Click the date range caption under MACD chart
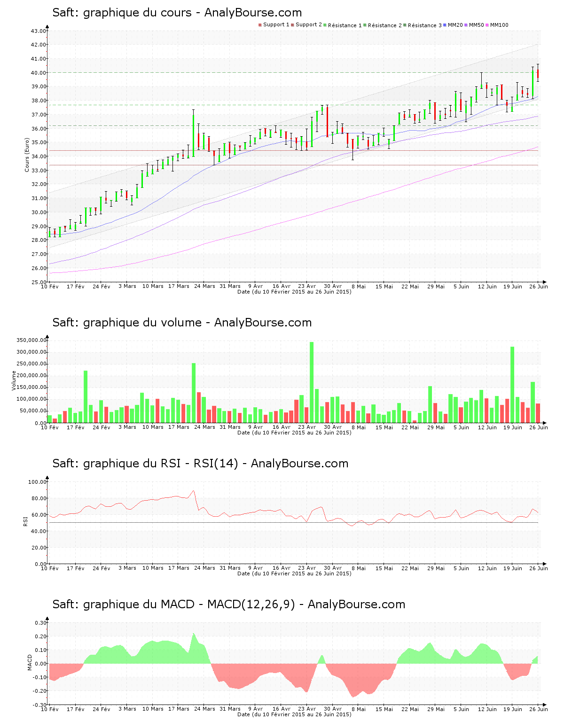Image resolution: width=564 pixels, height=728 pixels. click(x=294, y=714)
